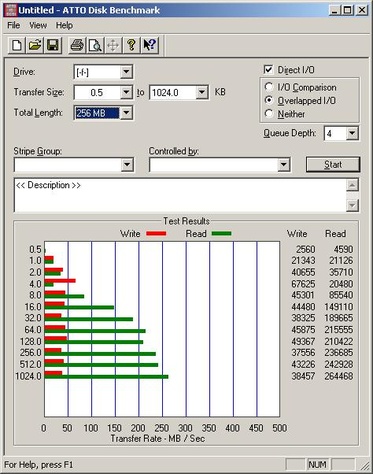Open the View menu
This screenshot has height=474, width=373.
pyautogui.click(x=38, y=25)
